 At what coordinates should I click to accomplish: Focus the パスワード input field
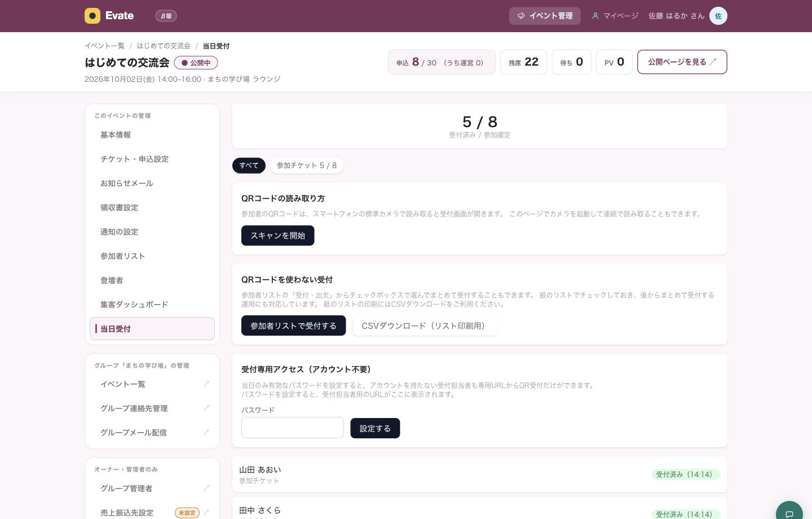pos(293,428)
